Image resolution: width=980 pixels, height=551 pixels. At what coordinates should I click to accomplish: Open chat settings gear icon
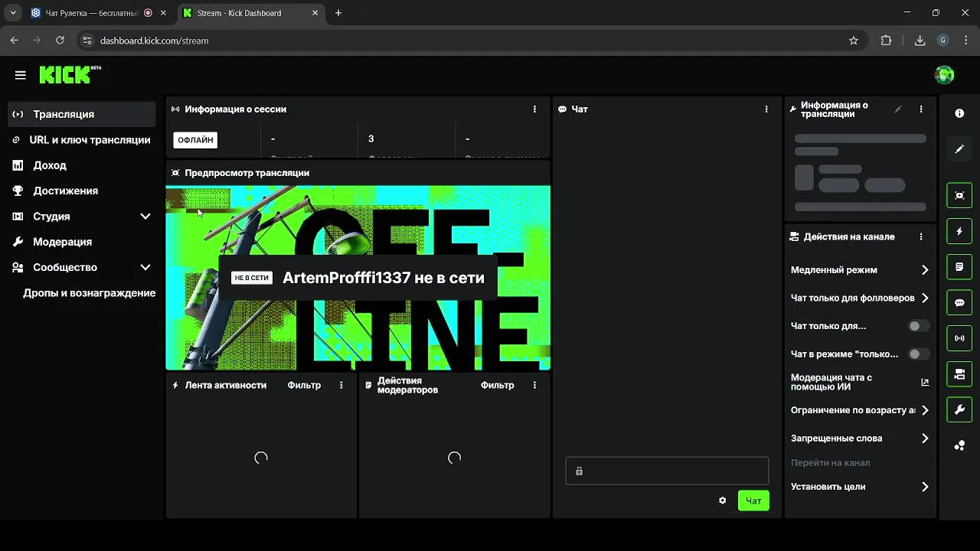(x=722, y=500)
